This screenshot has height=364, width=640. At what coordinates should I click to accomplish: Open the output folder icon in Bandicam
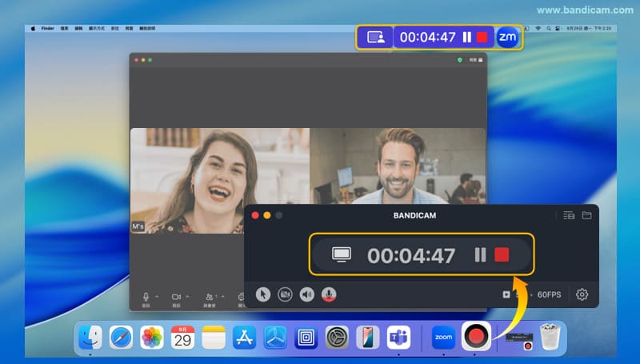587,215
